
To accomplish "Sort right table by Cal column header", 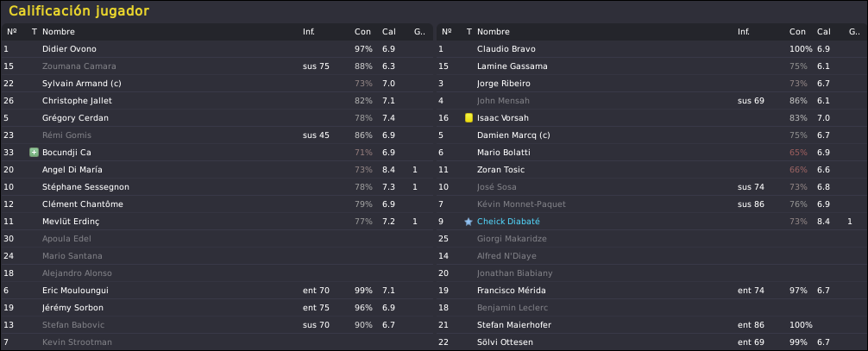I will tap(824, 32).
